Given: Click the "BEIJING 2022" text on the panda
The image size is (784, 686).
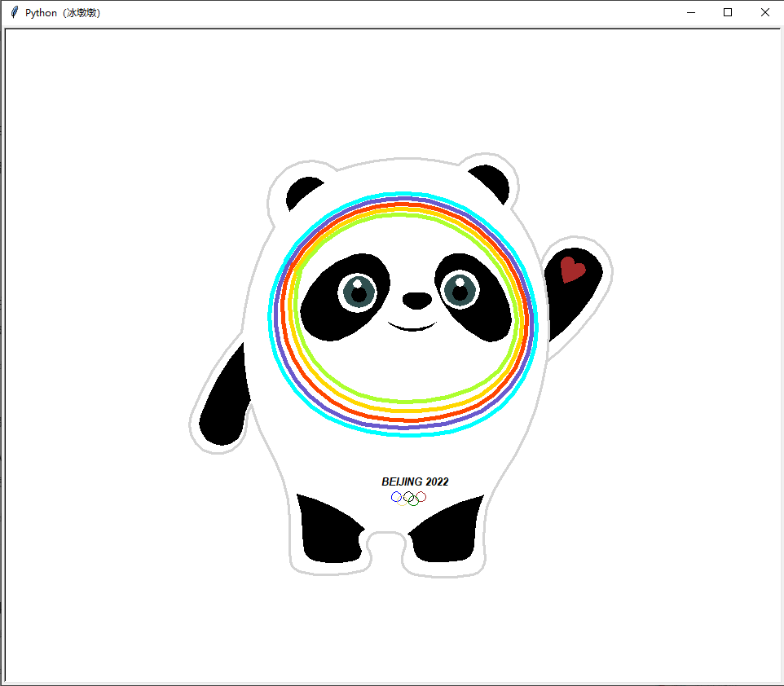Looking at the screenshot, I should coord(415,482).
